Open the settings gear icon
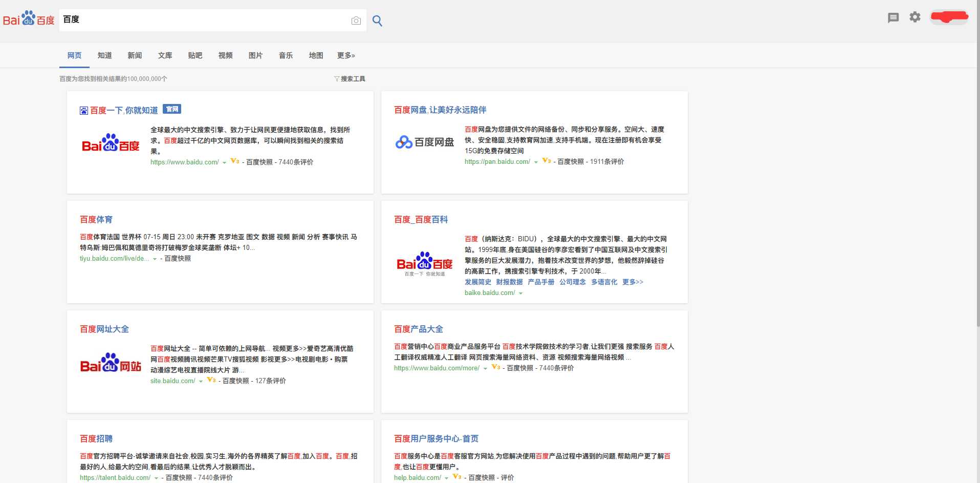This screenshot has width=980, height=483. click(x=914, y=17)
